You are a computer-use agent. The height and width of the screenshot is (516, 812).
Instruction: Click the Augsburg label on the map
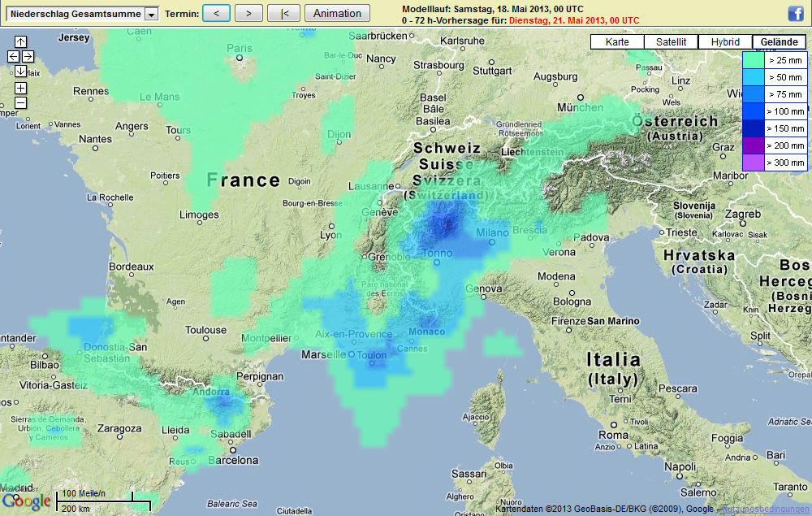pos(555,76)
